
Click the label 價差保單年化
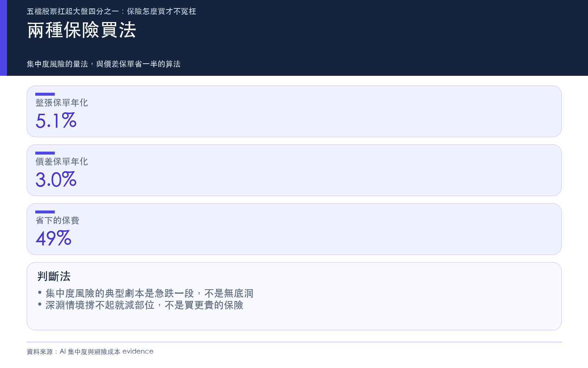(x=62, y=162)
